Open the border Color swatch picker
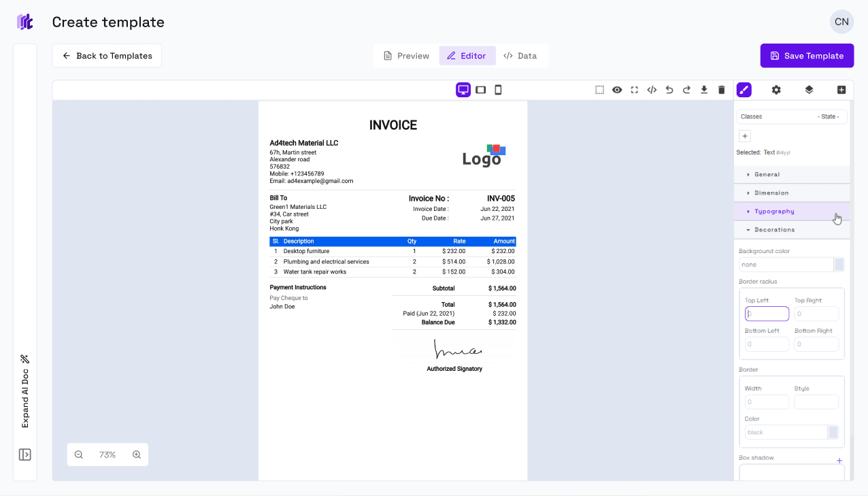Screen dimensions: 868x496 834,432
